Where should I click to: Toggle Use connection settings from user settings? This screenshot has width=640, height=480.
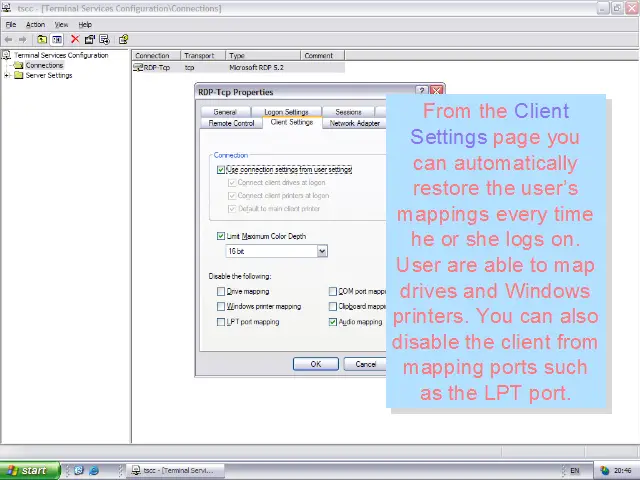[221, 169]
